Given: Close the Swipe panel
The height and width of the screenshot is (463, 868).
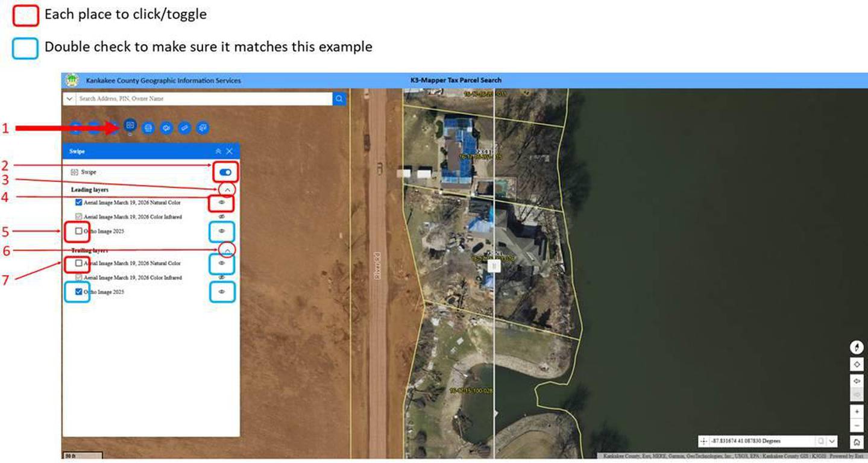Looking at the screenshot, I should [230, 151].
